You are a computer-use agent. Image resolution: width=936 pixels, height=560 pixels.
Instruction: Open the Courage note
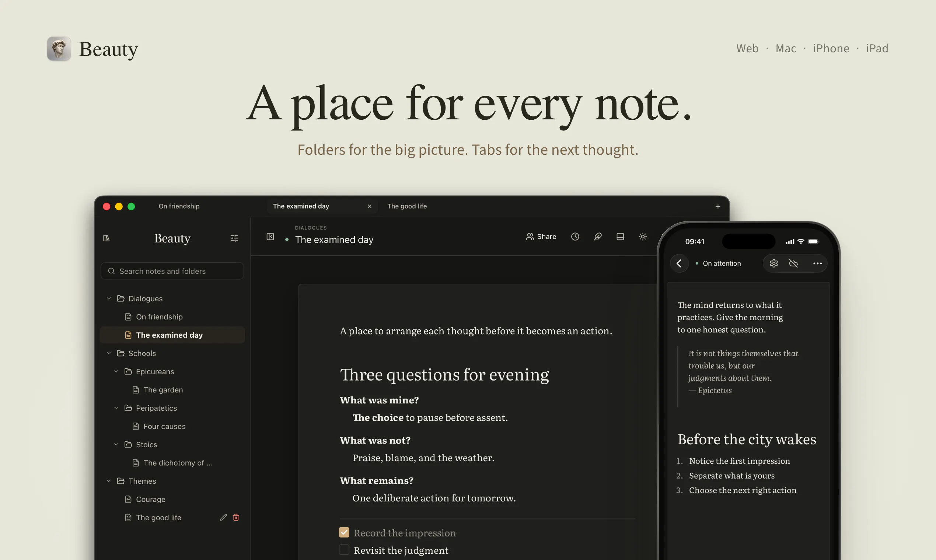(x=172, y=499)
